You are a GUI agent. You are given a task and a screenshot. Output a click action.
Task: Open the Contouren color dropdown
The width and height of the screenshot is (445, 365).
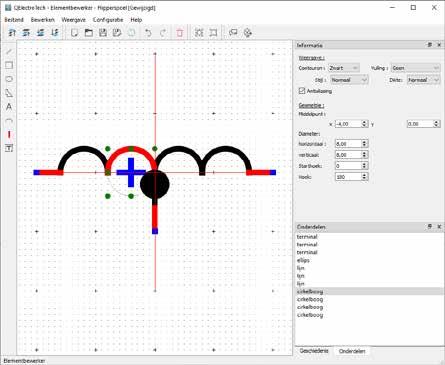(x=344, y=68)
